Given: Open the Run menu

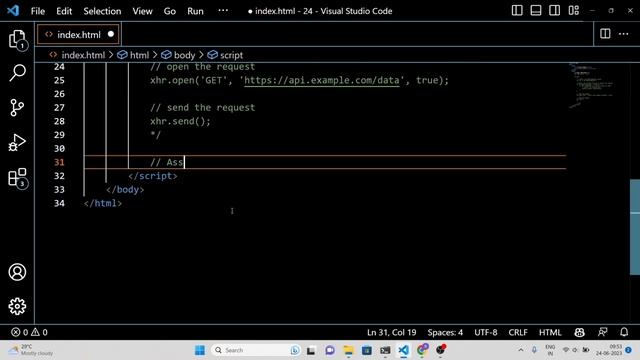Looking at the screenshot, I should tap(195, 11).
